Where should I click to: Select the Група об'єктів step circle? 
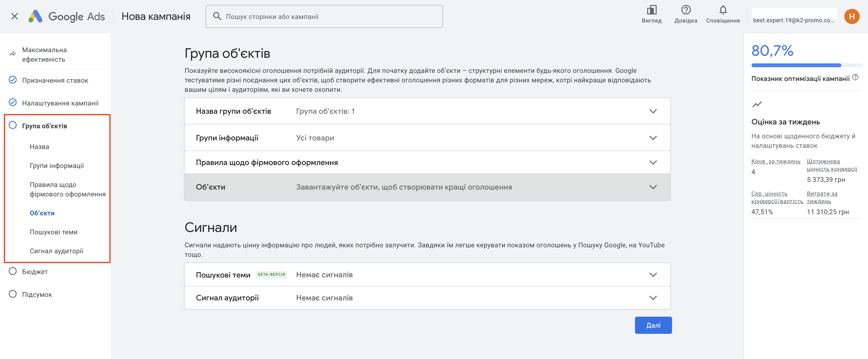tap(13, 125)
